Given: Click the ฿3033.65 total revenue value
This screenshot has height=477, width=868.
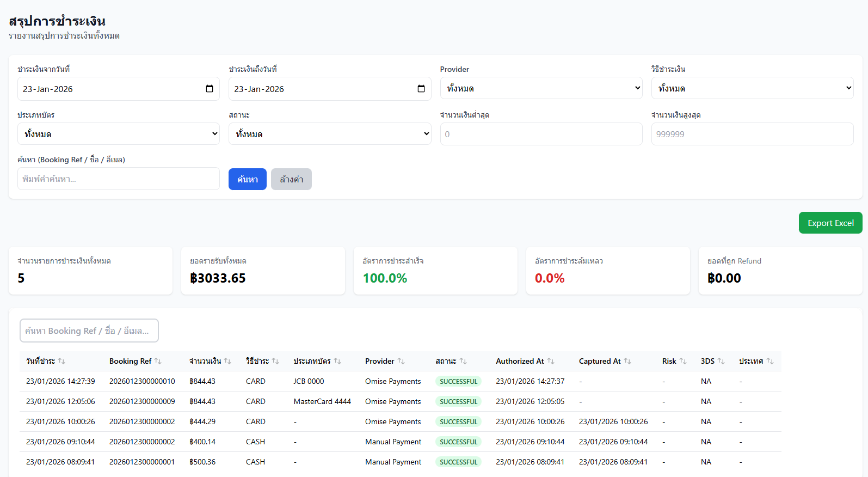Looking at the screenshot, I should pyautogui.click(x=218, y=278).
